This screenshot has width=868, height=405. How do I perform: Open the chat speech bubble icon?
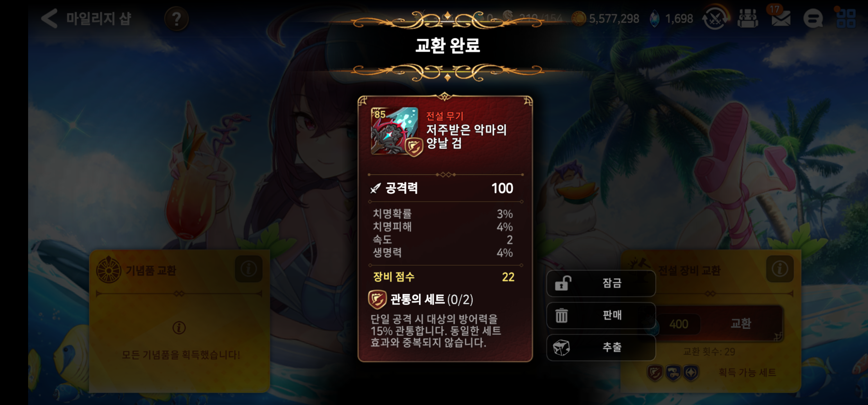813,19
